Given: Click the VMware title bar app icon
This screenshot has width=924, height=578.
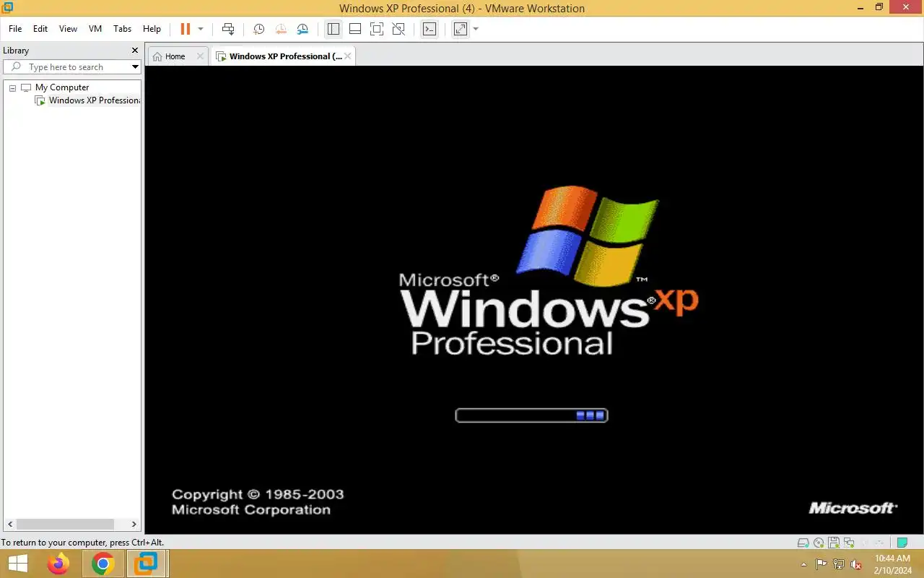Looking at the screenshot, I should [x=8, y=8].
